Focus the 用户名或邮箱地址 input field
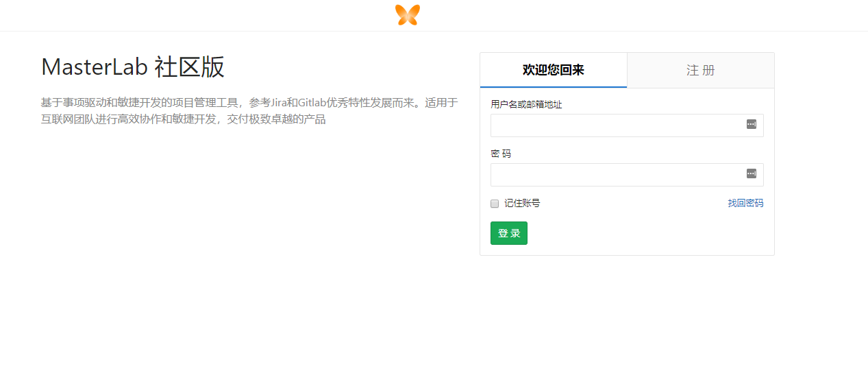This screenshot has width=868, height=384. pos(627,125)
